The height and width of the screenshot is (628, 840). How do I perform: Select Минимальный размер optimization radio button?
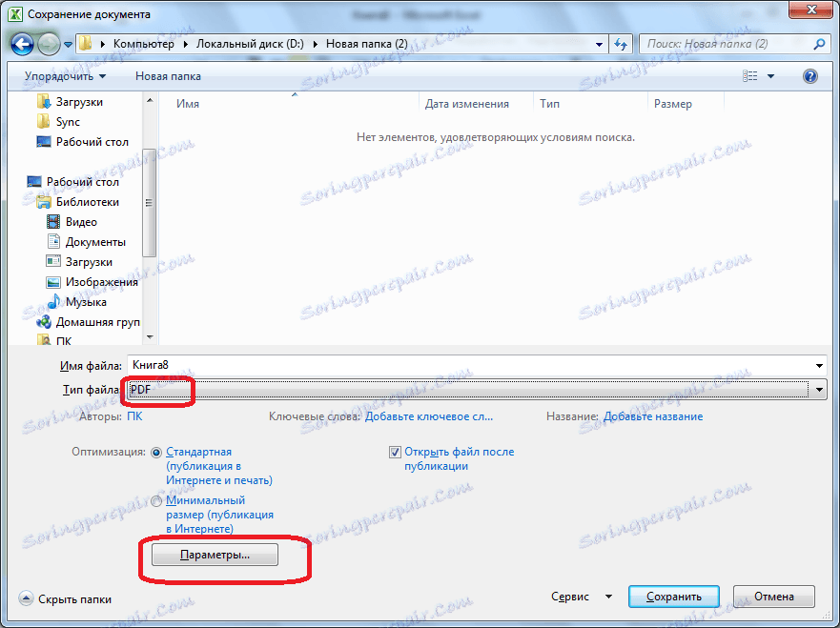(x=156, y=501)
